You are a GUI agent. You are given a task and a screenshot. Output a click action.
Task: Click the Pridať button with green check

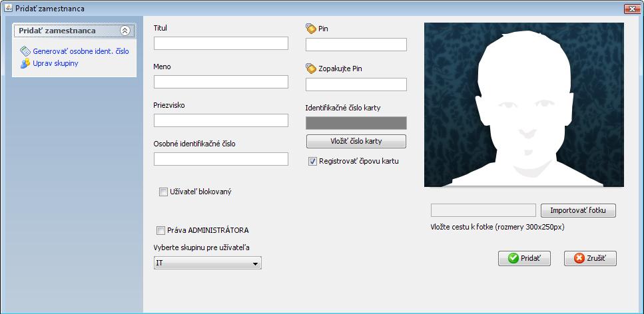(524, 259)
